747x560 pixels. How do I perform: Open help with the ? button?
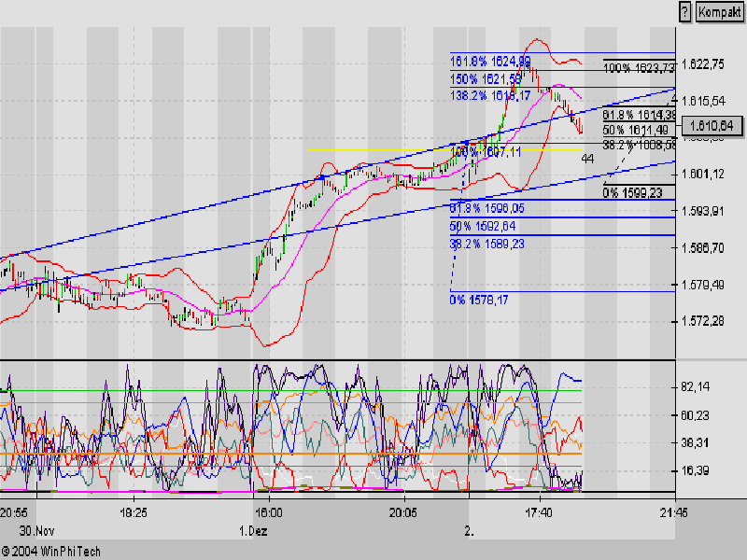(x=684, y=12)
